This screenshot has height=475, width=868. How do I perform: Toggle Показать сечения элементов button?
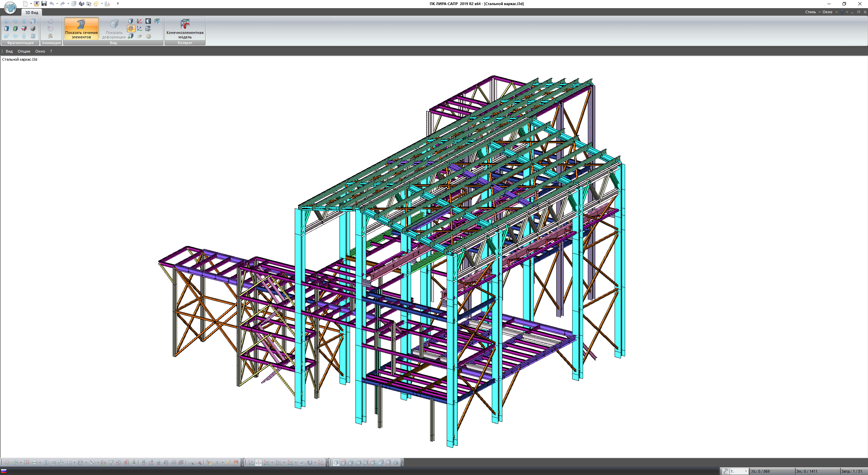[81, 28]
